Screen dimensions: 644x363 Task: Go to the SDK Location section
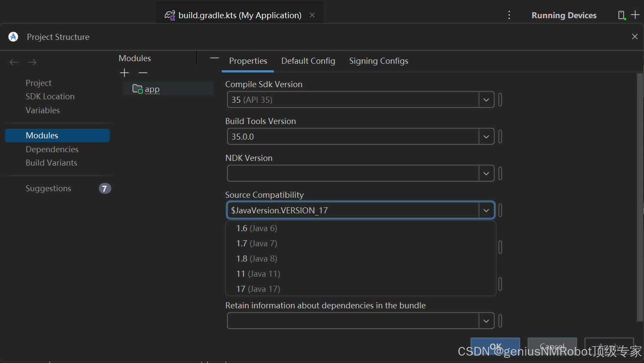(x=50, y=96)
